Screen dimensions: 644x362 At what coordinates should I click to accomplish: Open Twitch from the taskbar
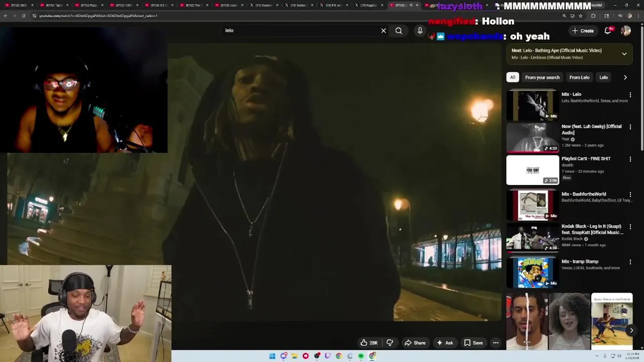coord(328,356)
